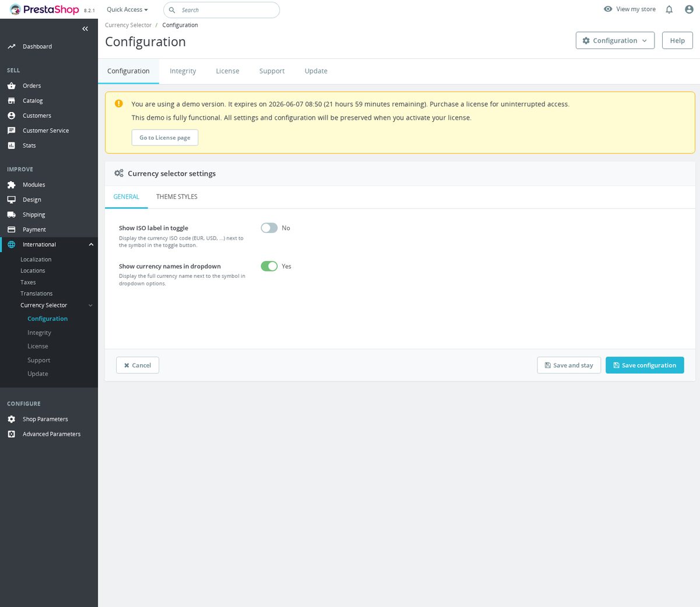
Task: Select the top Configuration tab
Action: (x=128, y=71)
